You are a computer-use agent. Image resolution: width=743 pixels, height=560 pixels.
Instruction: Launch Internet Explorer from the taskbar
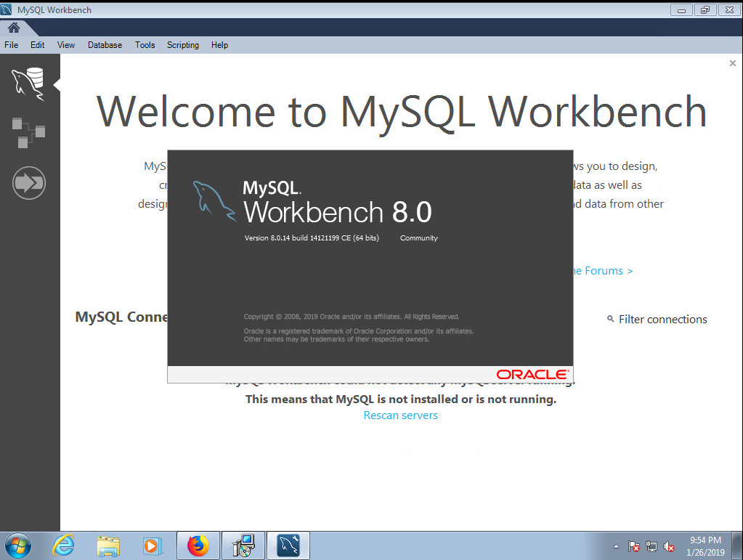click(x=64, y=545)
